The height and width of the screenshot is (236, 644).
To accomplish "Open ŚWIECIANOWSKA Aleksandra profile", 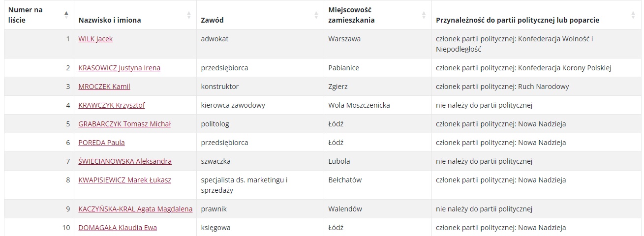I will pos(125,161).
